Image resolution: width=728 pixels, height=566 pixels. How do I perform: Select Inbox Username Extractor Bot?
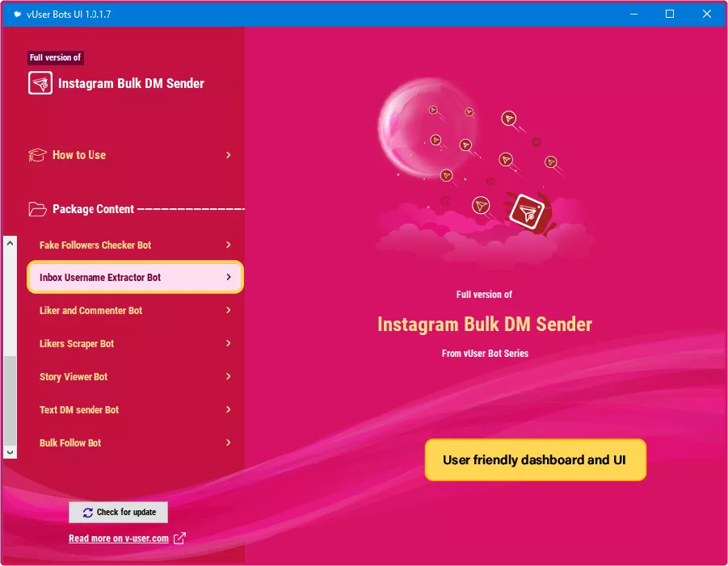coord(135,277)
